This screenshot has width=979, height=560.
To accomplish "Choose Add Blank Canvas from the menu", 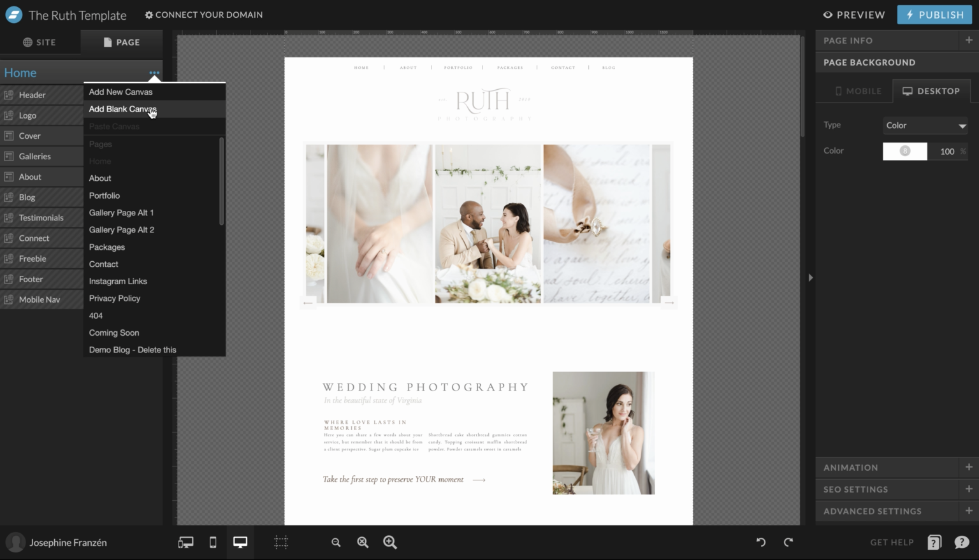I will coord(122,109).
